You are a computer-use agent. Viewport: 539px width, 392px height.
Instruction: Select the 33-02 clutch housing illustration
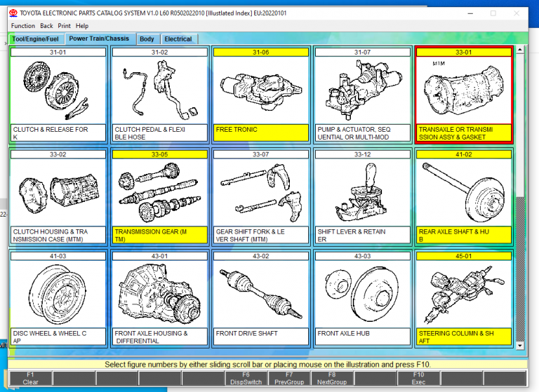point(58,192)
